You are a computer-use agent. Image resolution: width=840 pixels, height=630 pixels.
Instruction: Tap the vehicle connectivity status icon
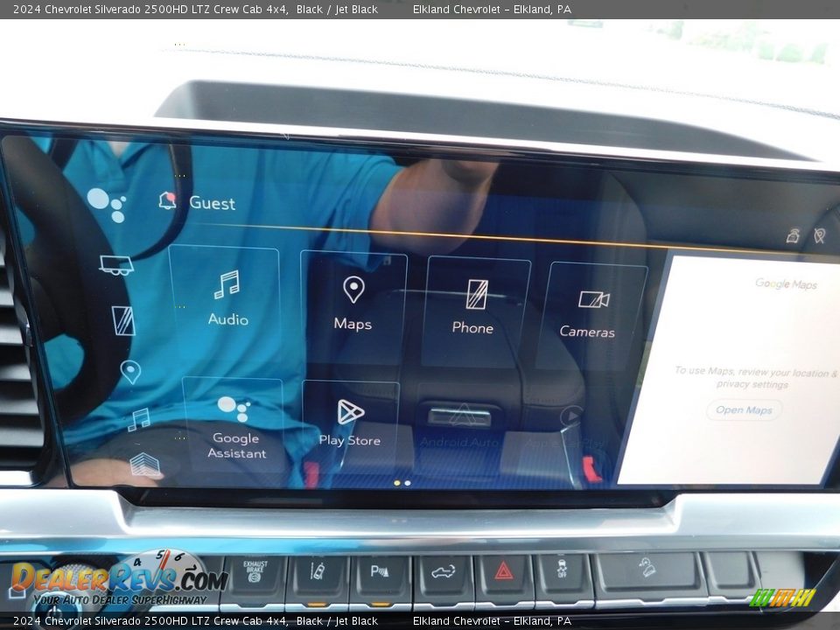794,235
